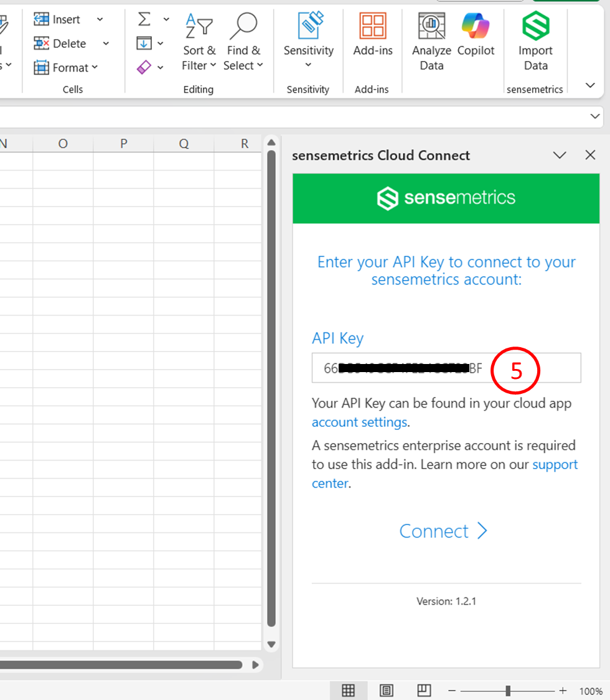
Task: Click the zoom out minus button
Action: (x=451, y=691)
